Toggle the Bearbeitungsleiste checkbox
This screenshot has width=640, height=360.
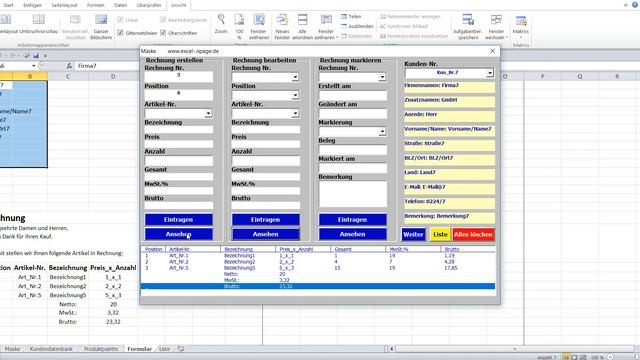pyautogui.click(x=163, y=20)
